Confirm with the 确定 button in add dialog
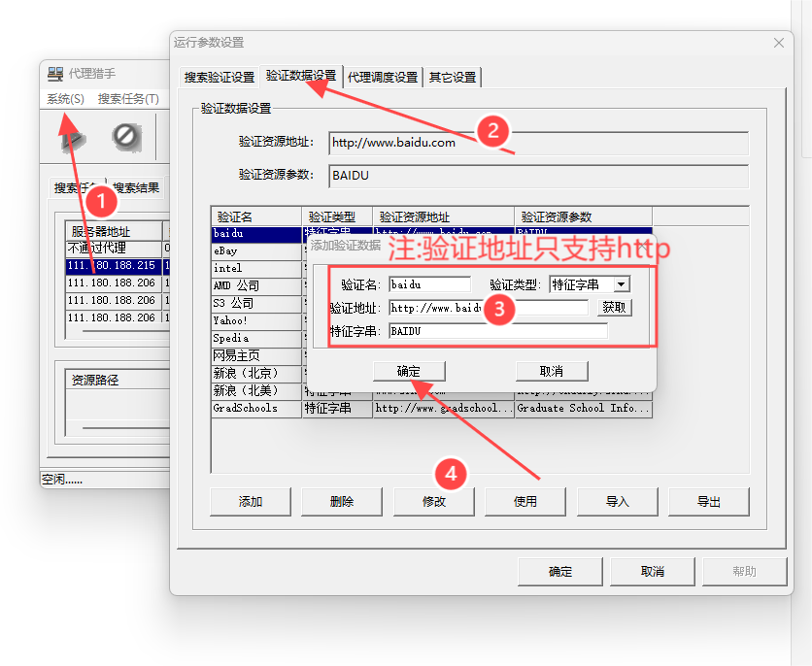Image resolution: width=812 pixels, height=666 pixels. [408, 370]
